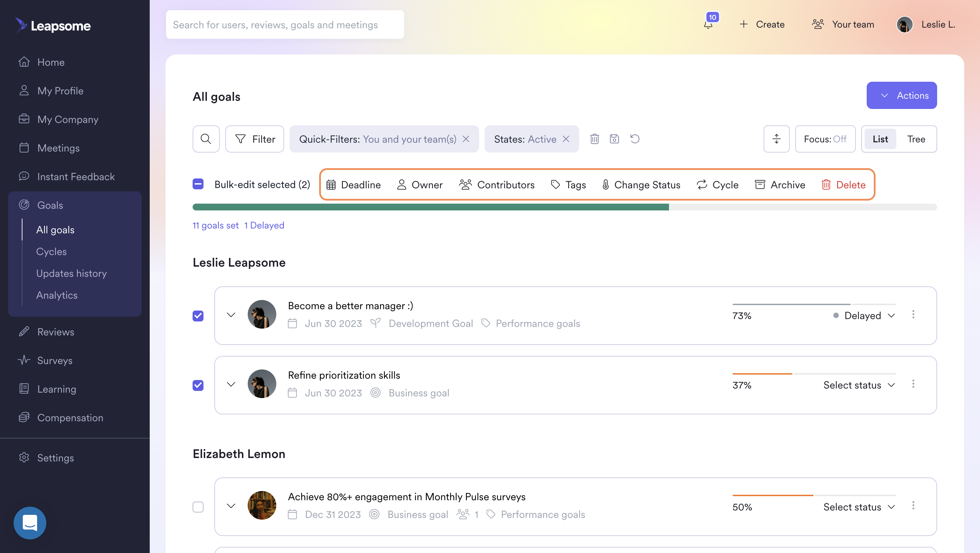This screenshot has width=980, height=553.
Task: Click the Leapsome logo
Action: click(x=52, y=25)
